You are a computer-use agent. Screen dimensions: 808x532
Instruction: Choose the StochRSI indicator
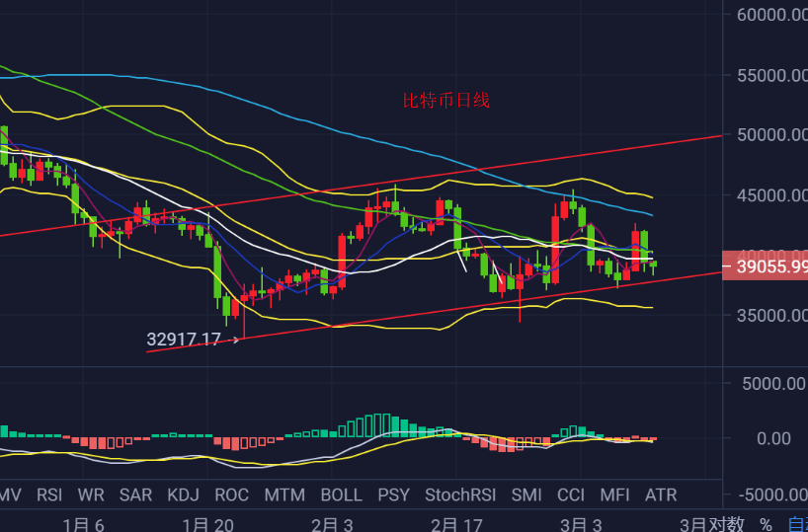[x=460, y=494]
